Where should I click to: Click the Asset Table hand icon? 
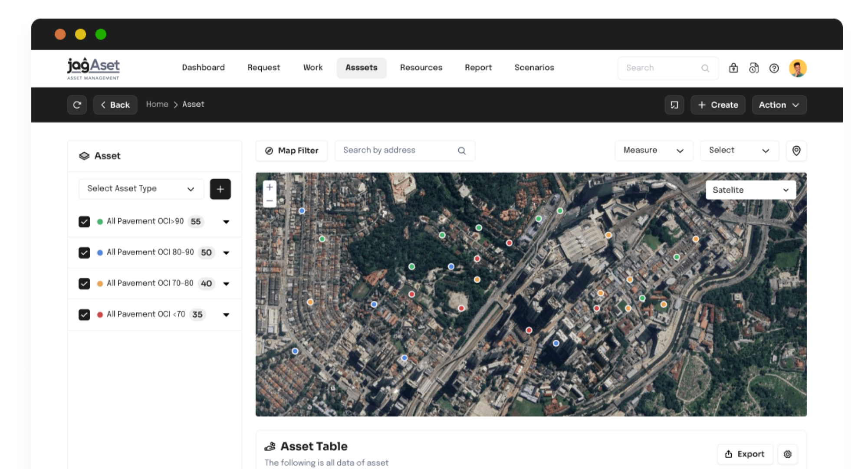click(x=270, y=446)
